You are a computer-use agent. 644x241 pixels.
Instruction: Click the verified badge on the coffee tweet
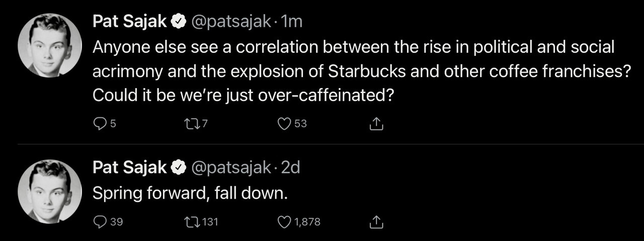click(178, 22)
